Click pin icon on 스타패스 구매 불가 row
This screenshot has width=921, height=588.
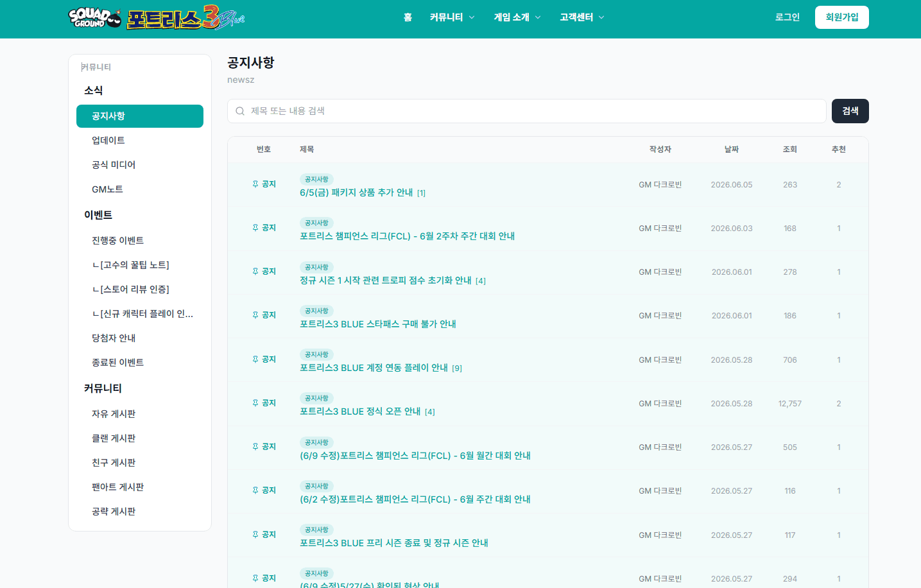click(x=255, y=315)
